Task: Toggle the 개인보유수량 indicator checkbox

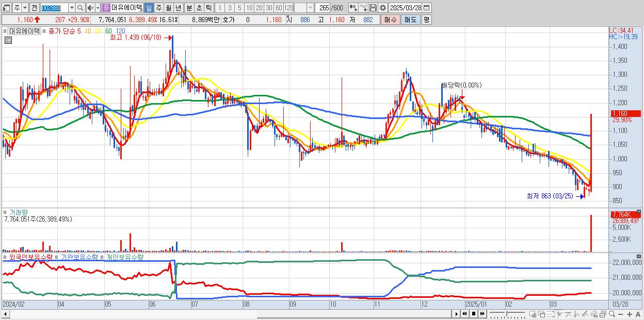Action: point(102,257)
